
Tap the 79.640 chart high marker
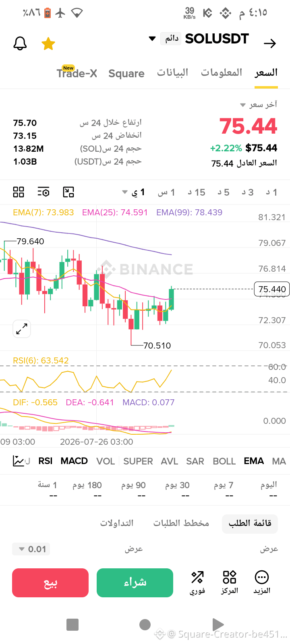pos(31,242)
